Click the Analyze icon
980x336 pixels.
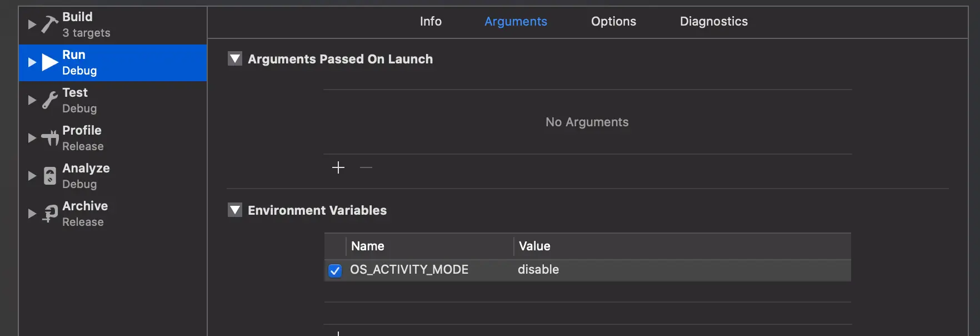(x=50, y=176)
